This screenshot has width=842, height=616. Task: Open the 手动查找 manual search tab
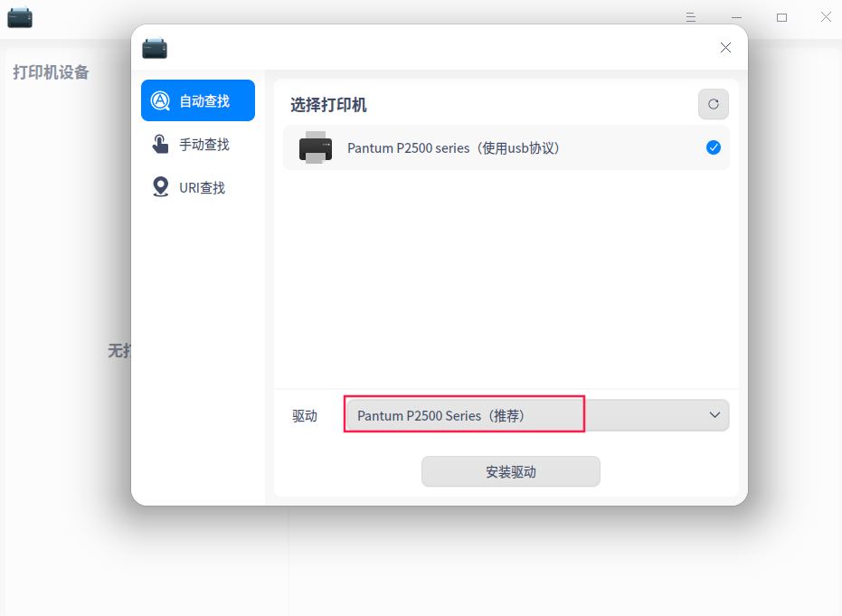[x=197, y=144]
